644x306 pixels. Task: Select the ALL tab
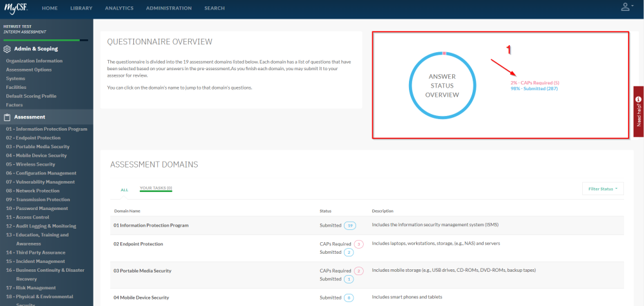[124, 190]
